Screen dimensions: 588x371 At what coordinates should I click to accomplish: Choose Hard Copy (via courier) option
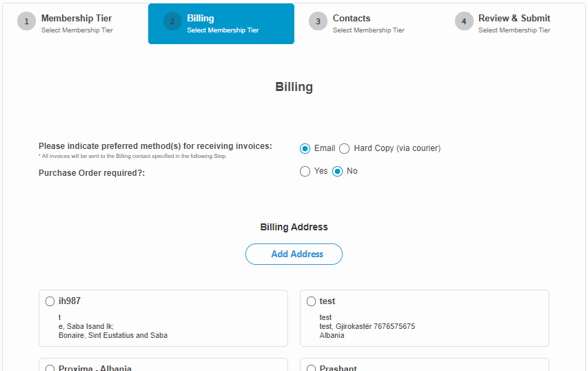pyautogui.click(x=344, y=148)
